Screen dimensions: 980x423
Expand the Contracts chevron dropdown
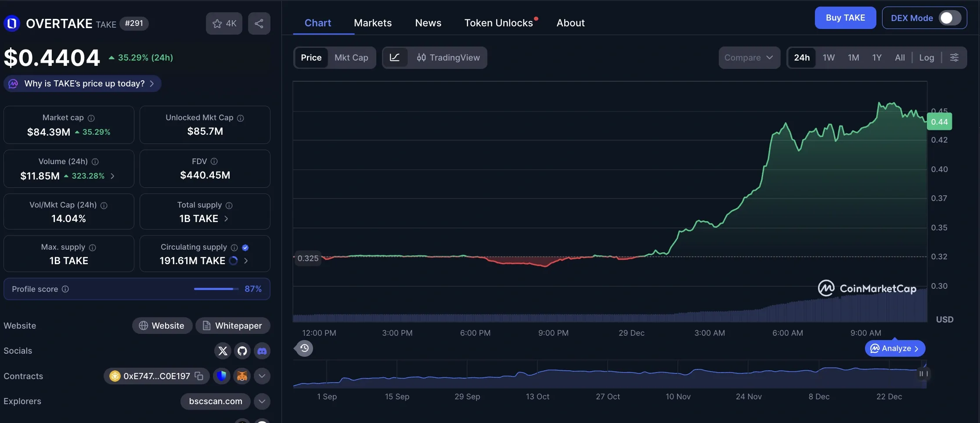[262, 376]
